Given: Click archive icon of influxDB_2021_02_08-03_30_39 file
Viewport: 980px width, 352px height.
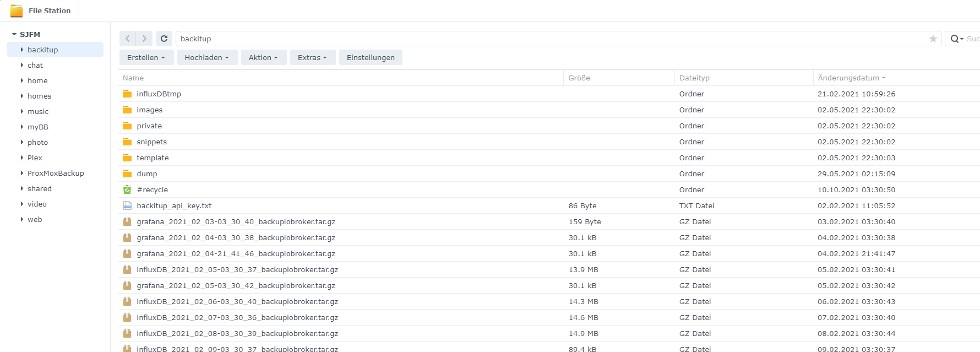Looking at the screenshot, I should point(127,333).
